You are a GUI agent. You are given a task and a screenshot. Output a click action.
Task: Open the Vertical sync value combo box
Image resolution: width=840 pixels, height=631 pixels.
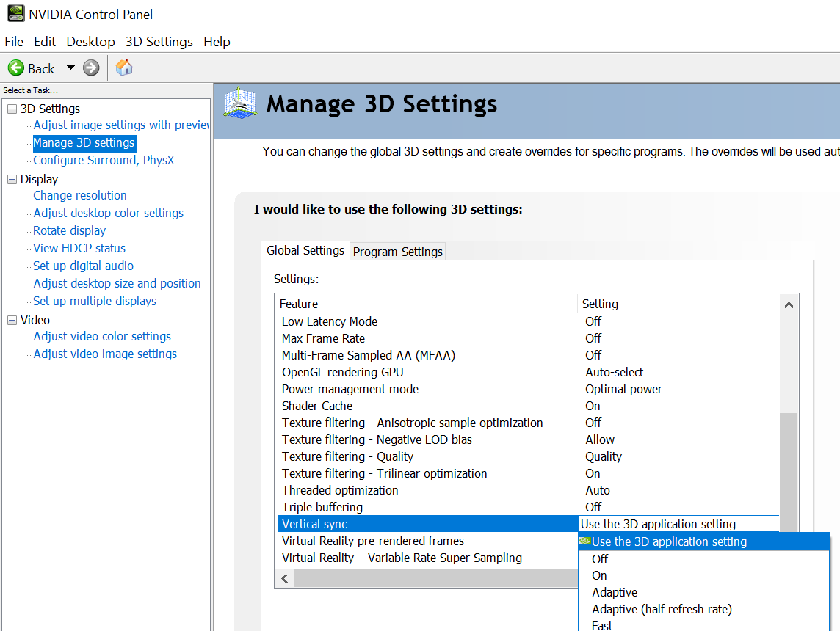point(678,524)
